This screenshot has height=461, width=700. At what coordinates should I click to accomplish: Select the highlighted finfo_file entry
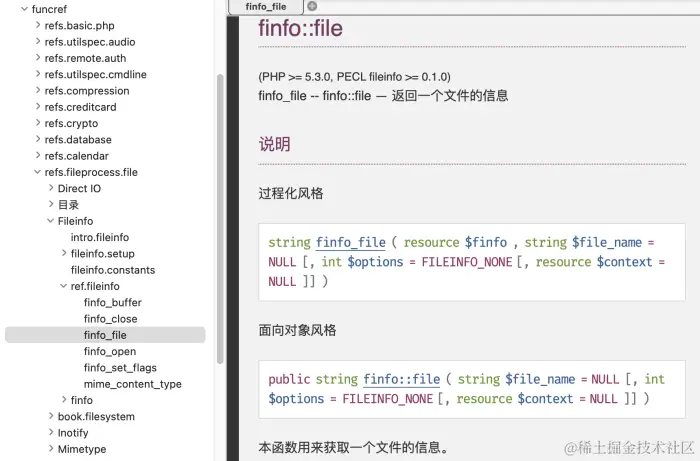(105, 335)
